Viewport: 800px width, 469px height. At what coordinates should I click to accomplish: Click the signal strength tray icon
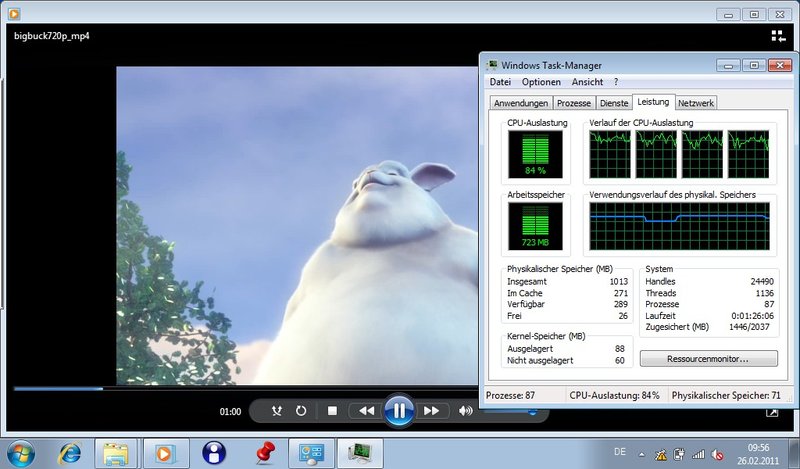[x=698, y=454]
